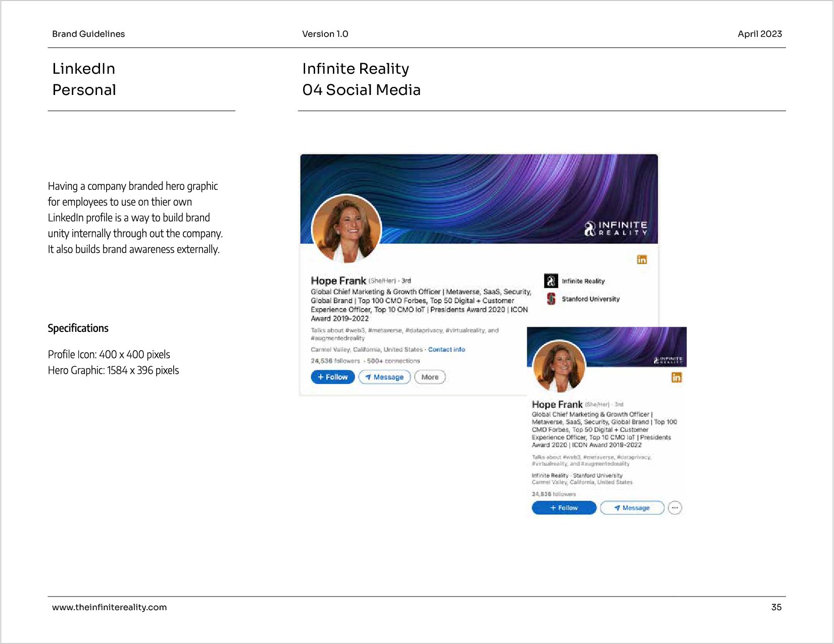834x644 pixels.
Task: Click the Infinite Reality company label next to the logo
Action: click(x=583, y=281)
